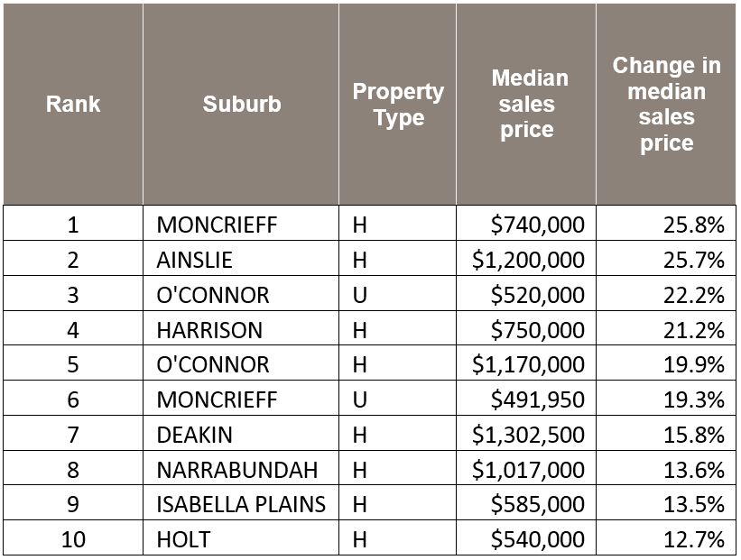Click the 12.7% change cell
The image size is (741, 560).
tap(694, 540)
